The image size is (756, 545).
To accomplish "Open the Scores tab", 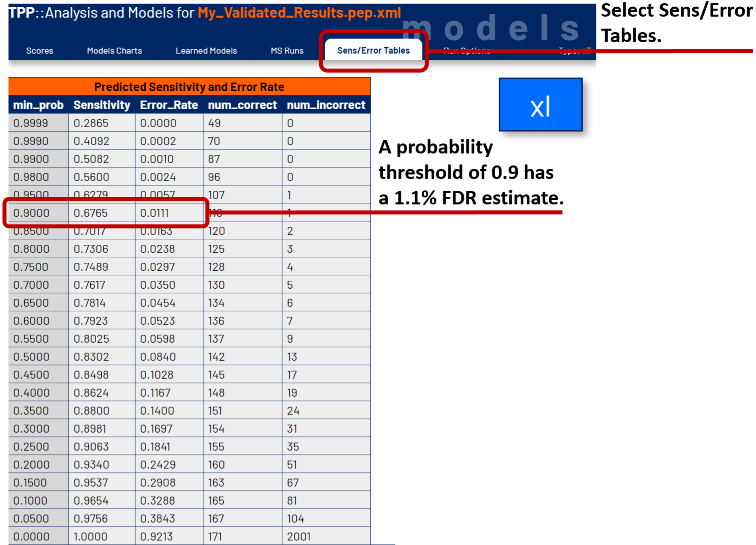I will pyautogui.click(x=40, y=51).
